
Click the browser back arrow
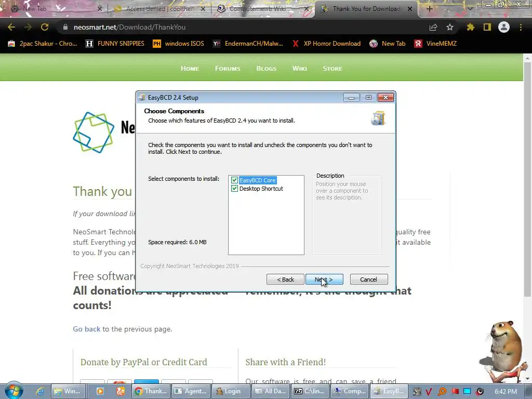(11, 27)
